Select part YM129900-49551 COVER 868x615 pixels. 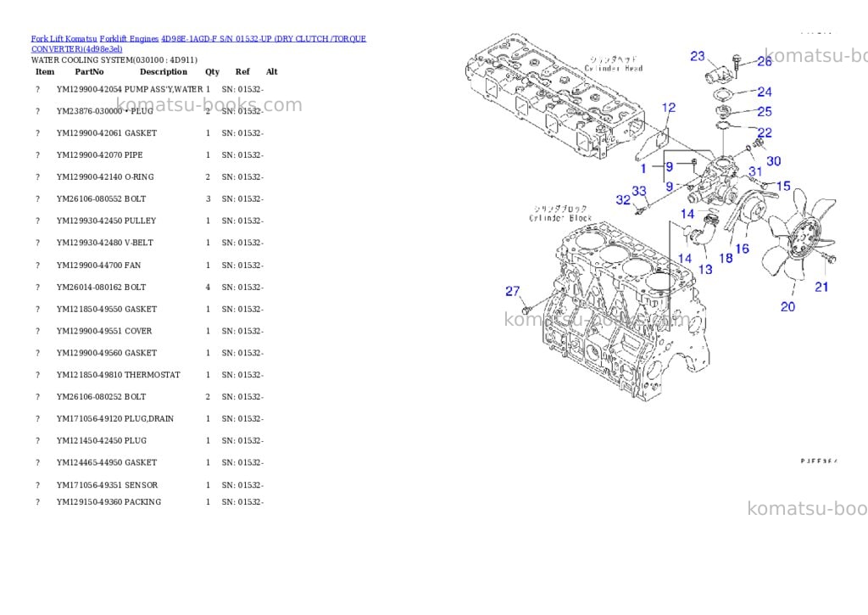[104, 331]
